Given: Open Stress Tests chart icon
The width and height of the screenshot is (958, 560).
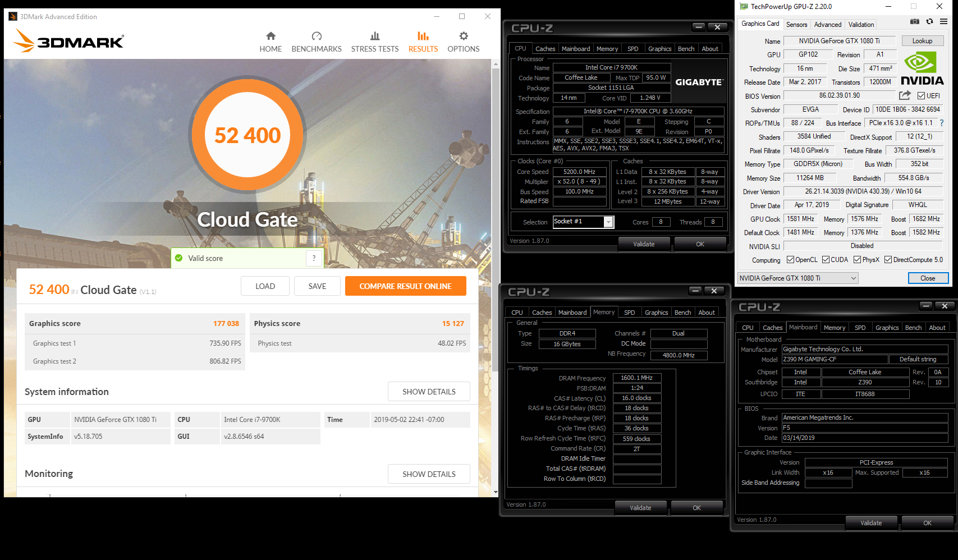Looking at the screenshot, I should click(x=375, y=36).
